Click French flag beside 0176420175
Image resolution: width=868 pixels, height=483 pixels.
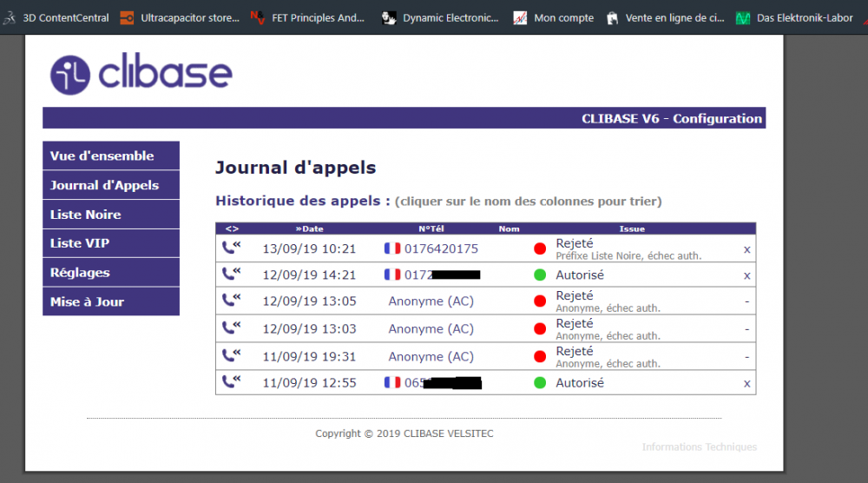(392, 248)
